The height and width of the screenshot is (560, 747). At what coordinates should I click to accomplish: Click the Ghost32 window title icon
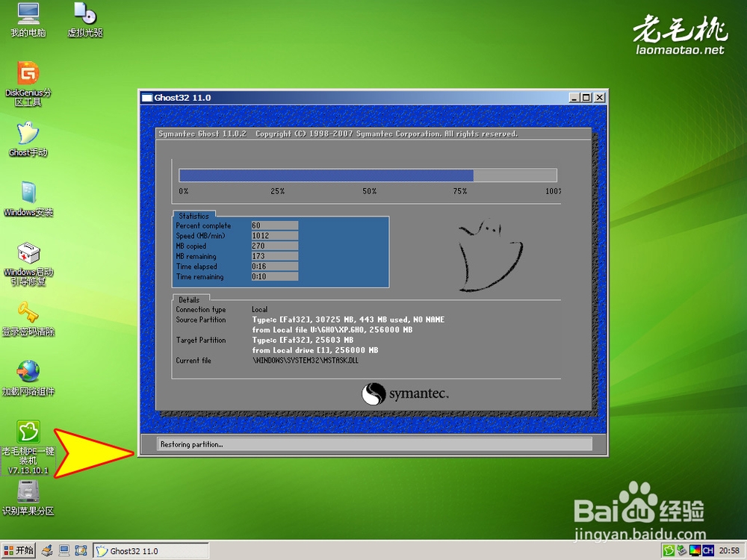point(147,98)
